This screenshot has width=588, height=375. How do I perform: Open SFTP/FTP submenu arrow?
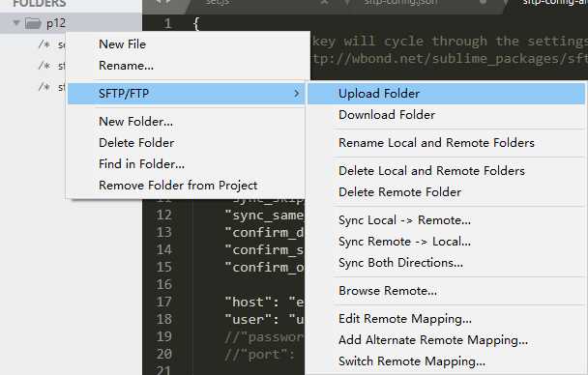[x=297, y=94]
